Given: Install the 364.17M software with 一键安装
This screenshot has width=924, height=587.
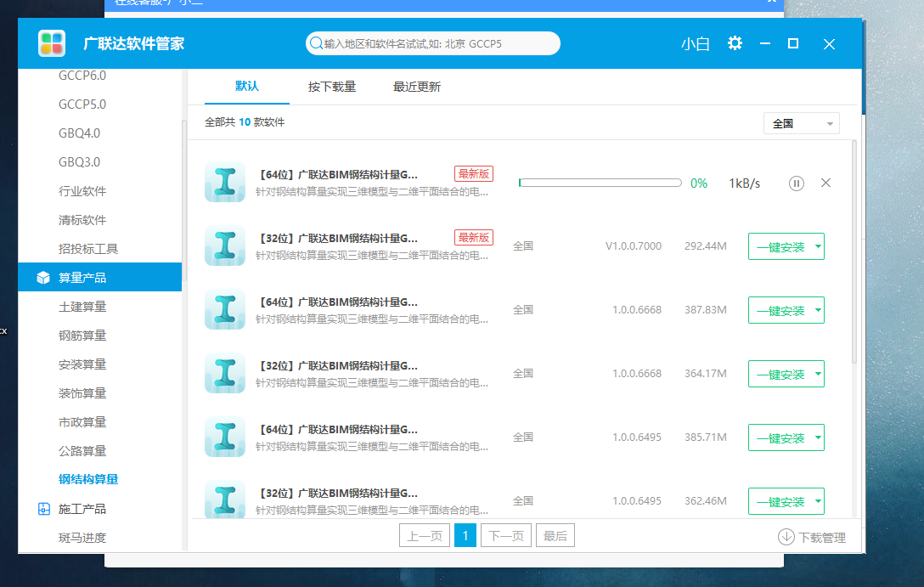Looking at the screenshot, I should click(x=780, y=375).
